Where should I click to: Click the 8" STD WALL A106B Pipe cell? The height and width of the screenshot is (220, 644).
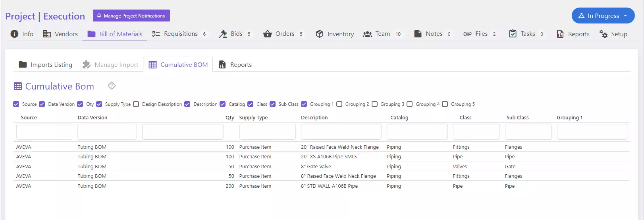tap(329, 186)
